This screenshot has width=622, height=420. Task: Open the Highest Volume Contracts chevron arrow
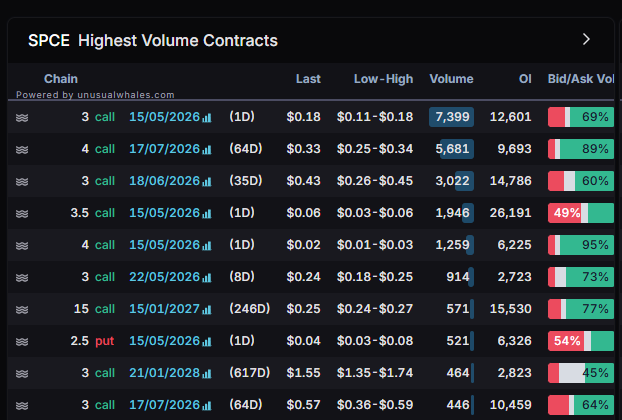[586, 39]
